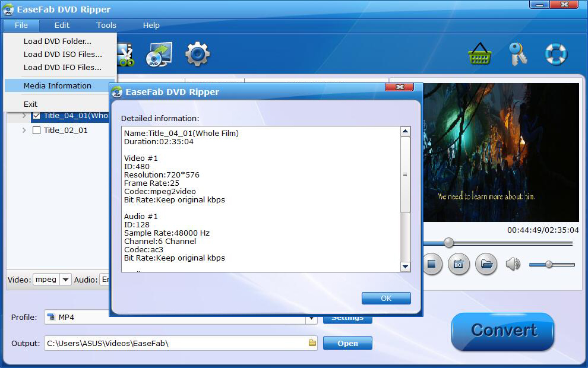The image size is (588, 368).
Task: Mute the preview with the speaker icon
Action: (x=513, y=264)
